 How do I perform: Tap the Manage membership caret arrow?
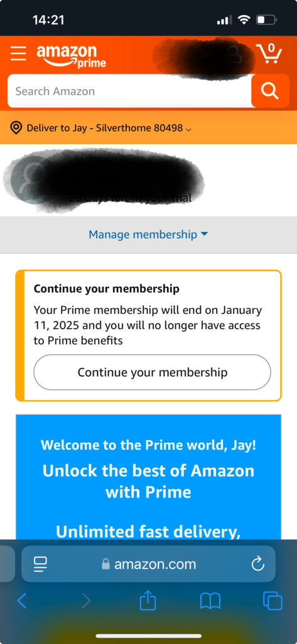coord(204,234)
